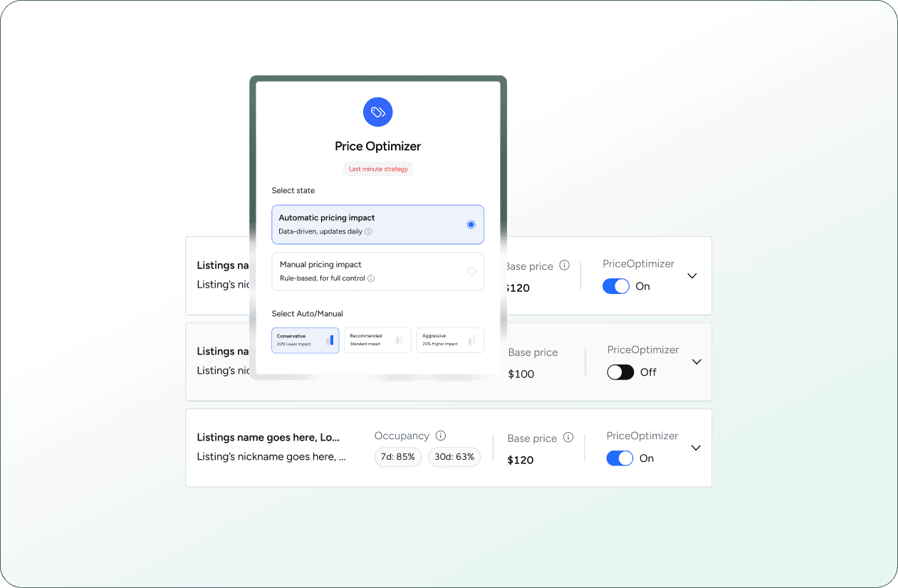Select the Recommended standard impact strategy
The image size is (898, 588).
(377, 340)
